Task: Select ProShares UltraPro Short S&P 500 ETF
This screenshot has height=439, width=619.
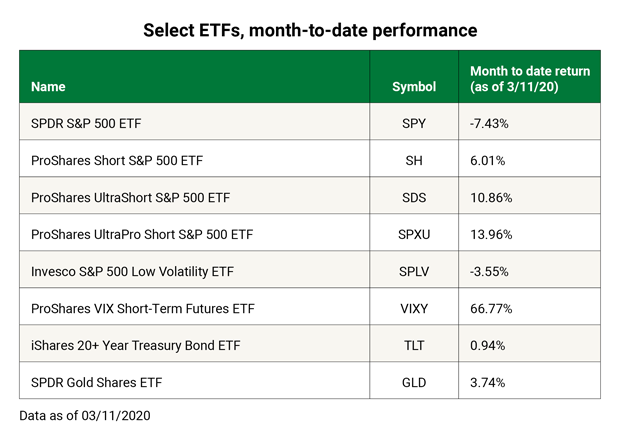Action: [143, 235]
